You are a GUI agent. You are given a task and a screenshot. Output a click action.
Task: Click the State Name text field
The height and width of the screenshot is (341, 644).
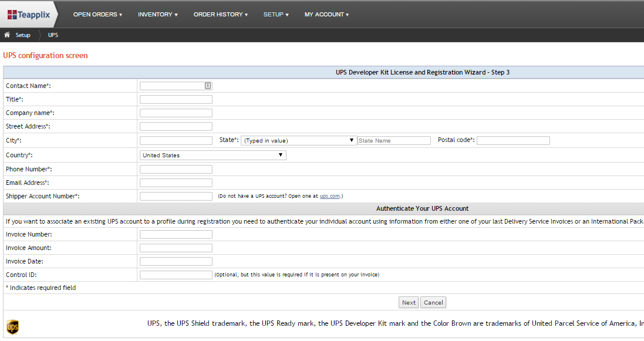(x=394, y=140)
